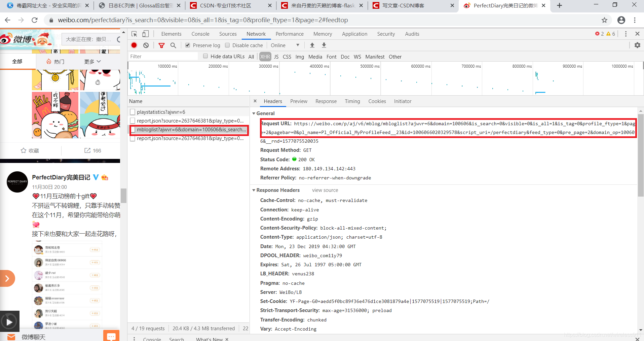The image size is (644, 341).
Task: Click the burger cartoon thumbnail image
Action: [55, 115]
